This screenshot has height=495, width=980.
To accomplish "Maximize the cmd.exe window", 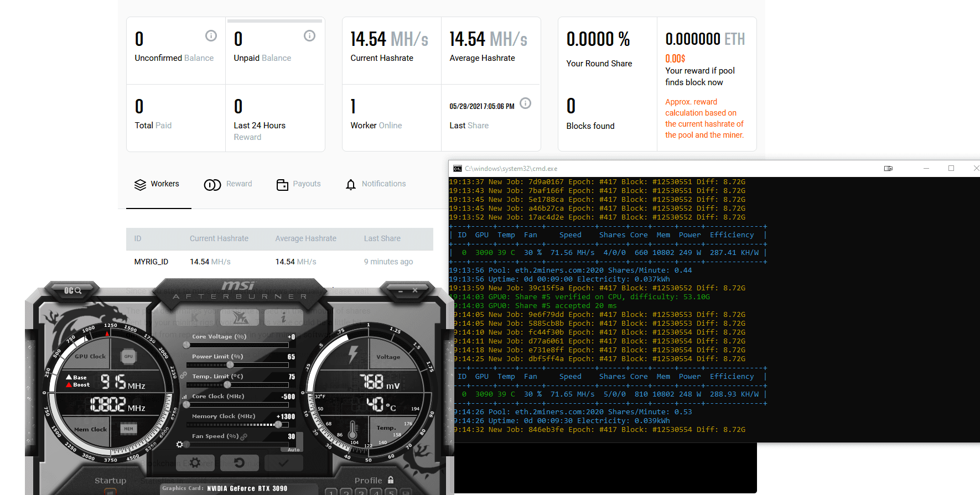I will pyautogui.click(x=951, y=169).
